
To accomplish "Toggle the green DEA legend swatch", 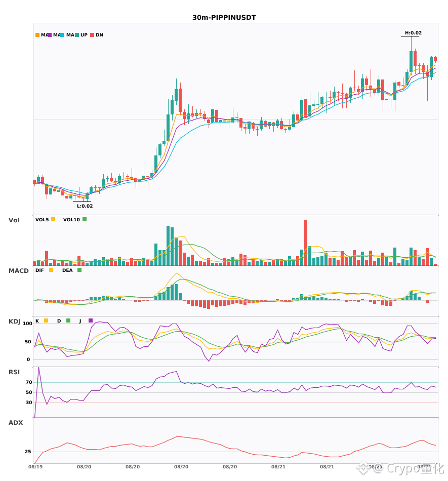I will (x=79, y=270).
